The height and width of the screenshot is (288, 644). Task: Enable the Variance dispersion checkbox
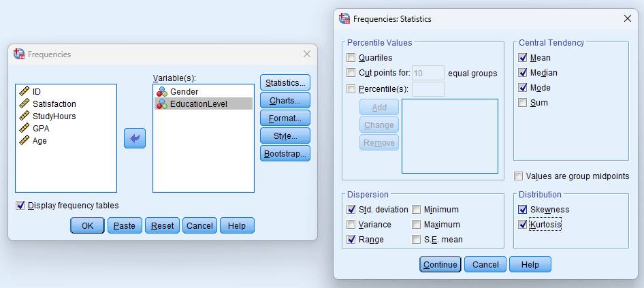pos(351,225)
